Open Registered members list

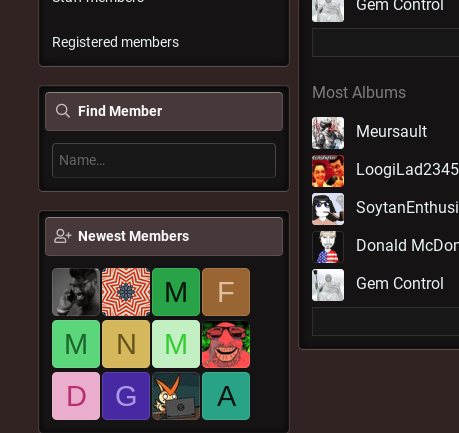coord(115,42)
